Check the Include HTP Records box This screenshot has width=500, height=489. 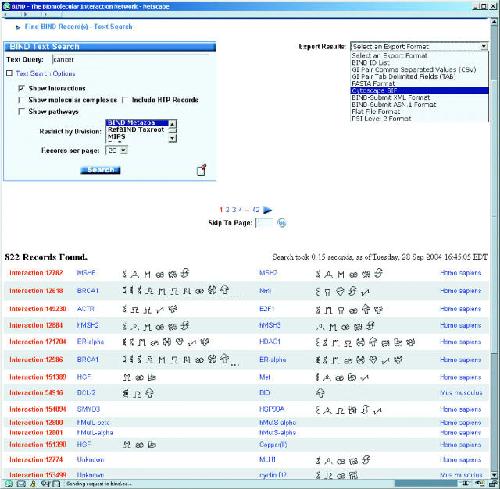point(125,100)
